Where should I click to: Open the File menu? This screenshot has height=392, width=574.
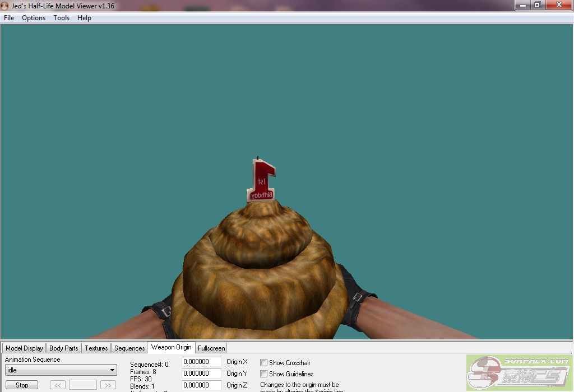click(9, 18)
